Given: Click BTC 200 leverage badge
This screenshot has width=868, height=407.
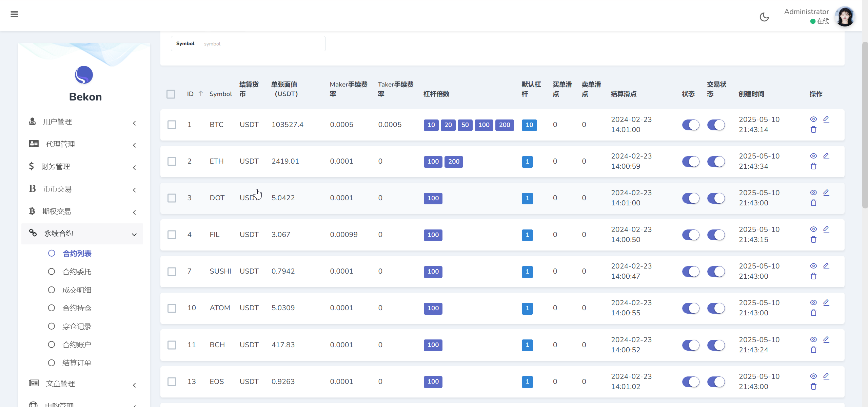Looking at the screenshot, I should 505,125.
